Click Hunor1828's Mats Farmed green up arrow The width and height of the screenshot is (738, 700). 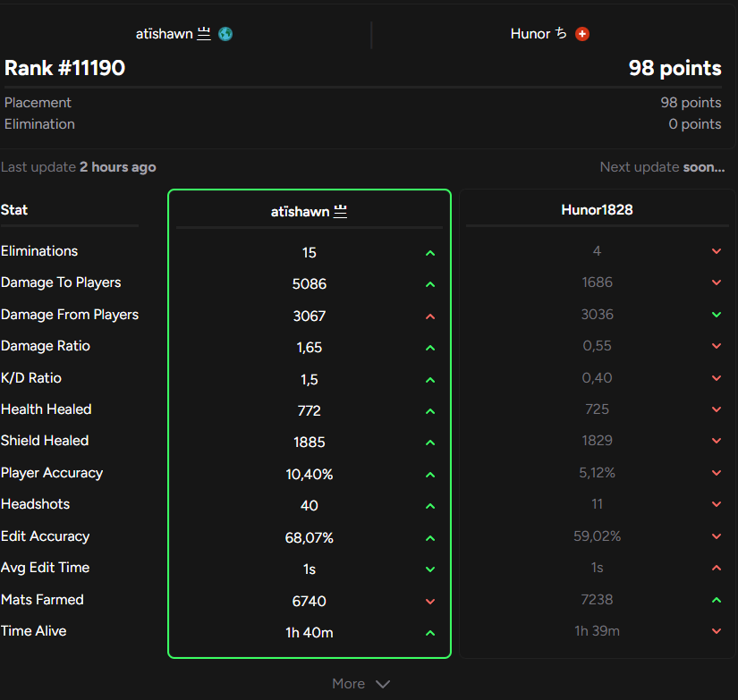click(x=717, y=600)
